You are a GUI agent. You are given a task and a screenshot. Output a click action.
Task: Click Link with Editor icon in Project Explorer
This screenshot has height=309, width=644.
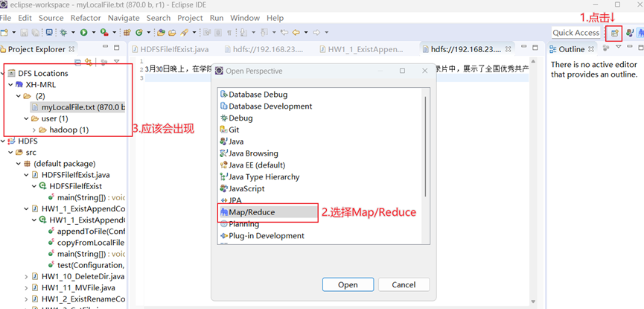point(89,62)
